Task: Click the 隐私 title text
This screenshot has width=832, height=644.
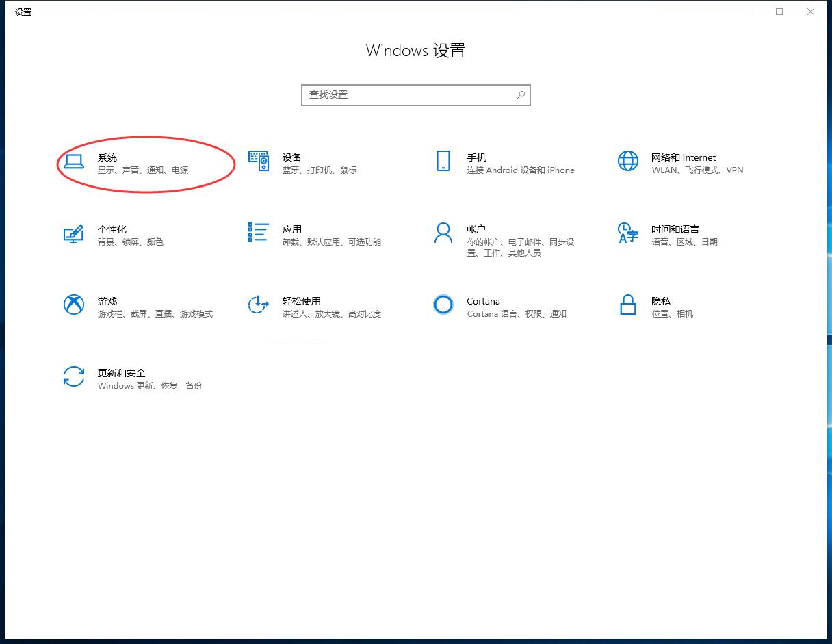Action: click(661, 301)
